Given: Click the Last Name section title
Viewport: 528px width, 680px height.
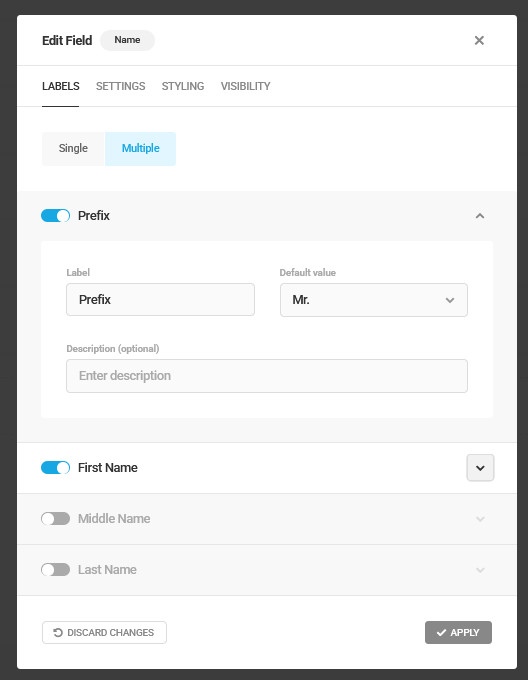Looking at the screenshot, I should coord(107,569).
